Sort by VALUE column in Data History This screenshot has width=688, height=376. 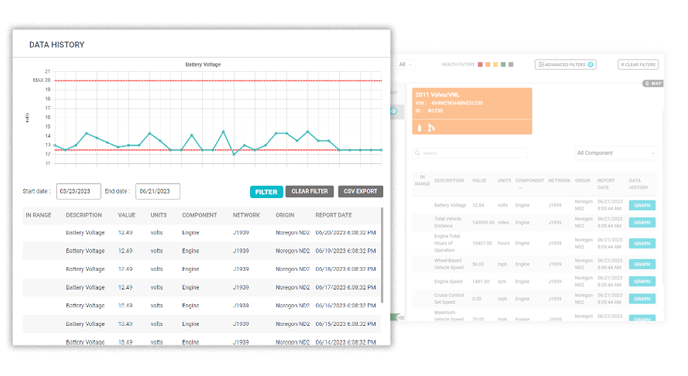(x=126, y=215)
